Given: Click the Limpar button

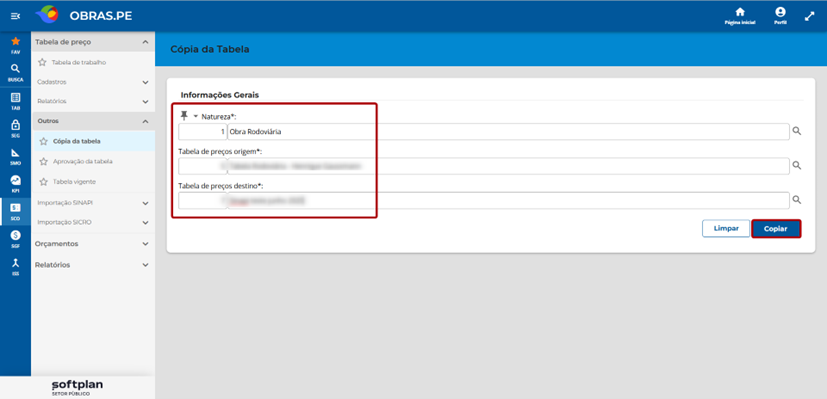Looking at the screenshot, I should point(726,229).
